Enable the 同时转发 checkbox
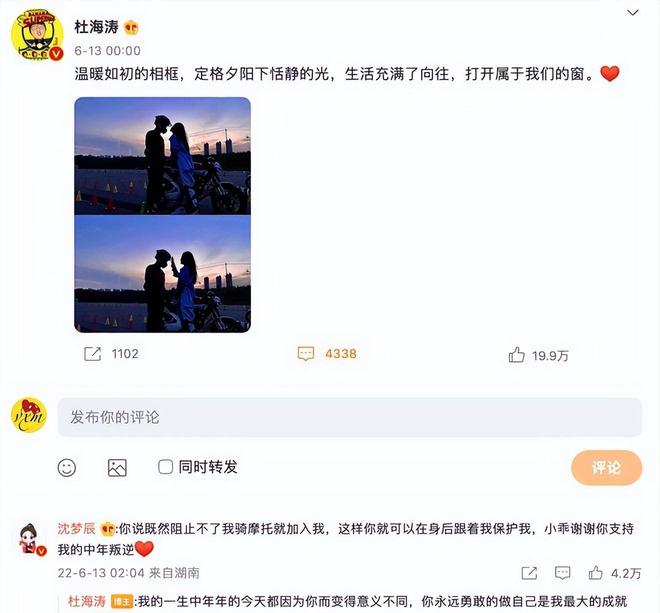Screen dimensions: 660x613 (165, 467)
